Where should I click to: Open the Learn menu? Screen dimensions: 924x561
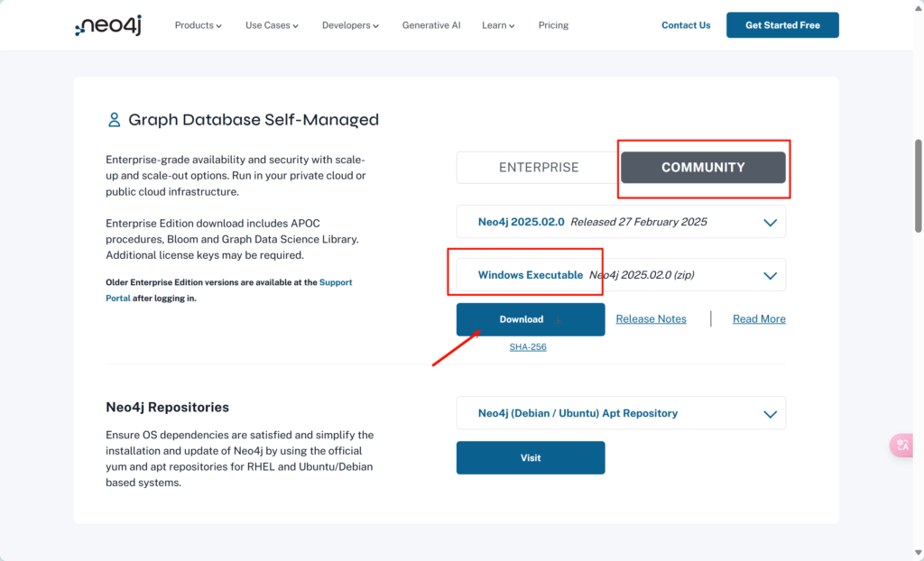[x=498, y=25]
